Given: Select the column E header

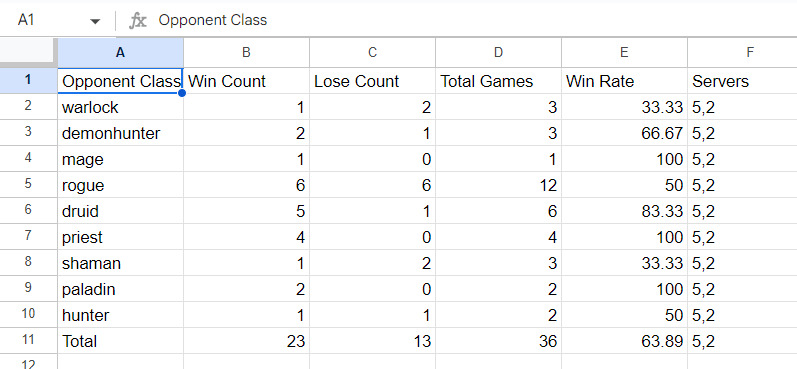Looking at the screenshot, I should pyautogui.click(x=625, y=52).
